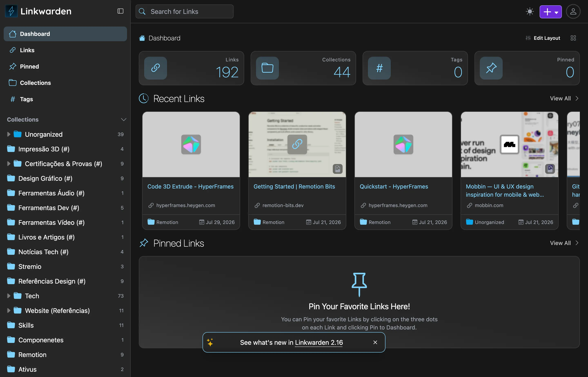Toggle the sidebar collapse icon
This screenshot has width=588, height=377.
click(120, 11)
